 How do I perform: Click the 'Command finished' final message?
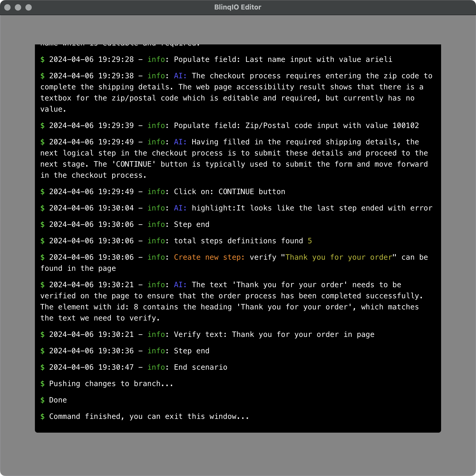click(149, 416)
